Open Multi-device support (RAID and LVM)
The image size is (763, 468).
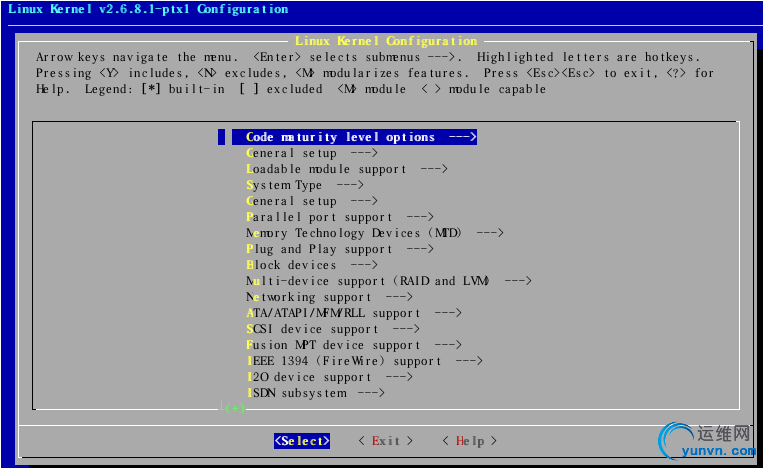tap(389, 281)
